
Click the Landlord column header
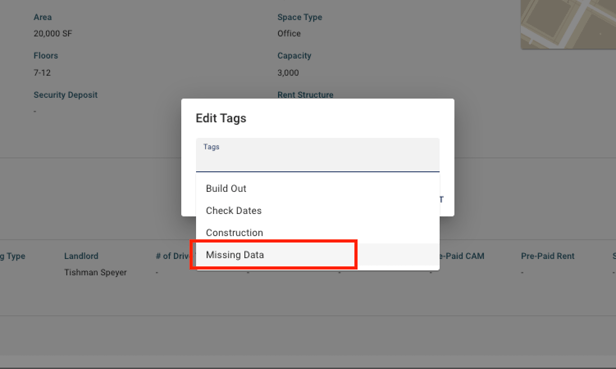coord(81,256)
